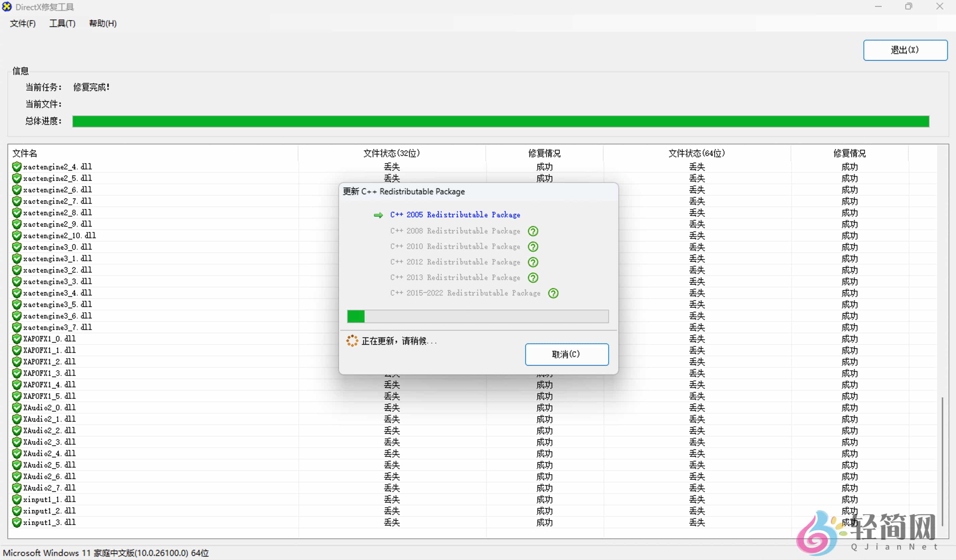Click the green arrow icon beside C++ 2005 package
The width and height of the screenshot is (956, 560).
pos(378,215)
